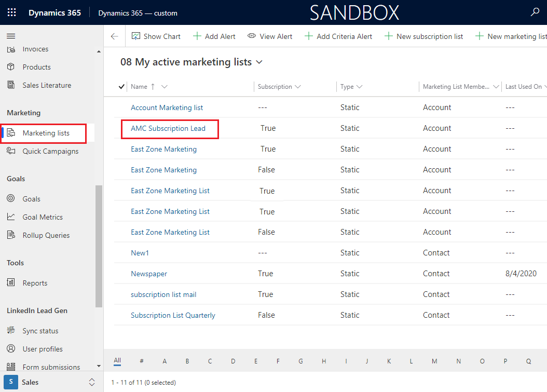Image resolution: width=547 pixels, height=392 pixels.
Task: Collapse the sidebar with hamburger icon
Action: tap(11, 36)
